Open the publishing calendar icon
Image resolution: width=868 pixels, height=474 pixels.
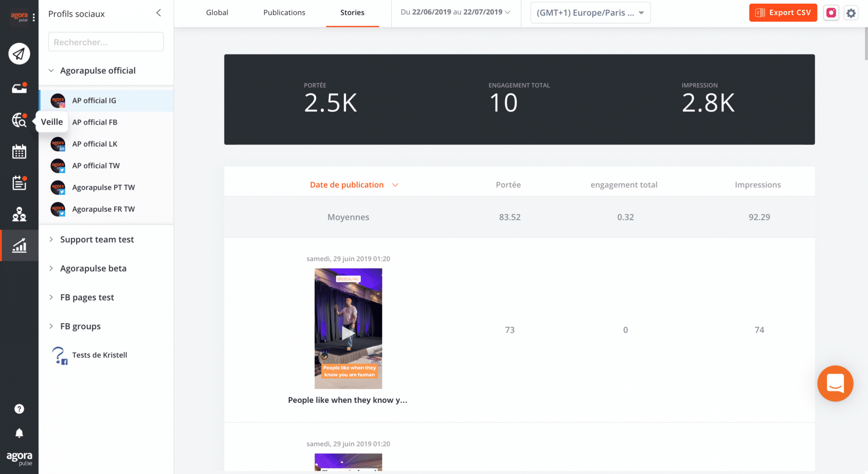(19, 151)
